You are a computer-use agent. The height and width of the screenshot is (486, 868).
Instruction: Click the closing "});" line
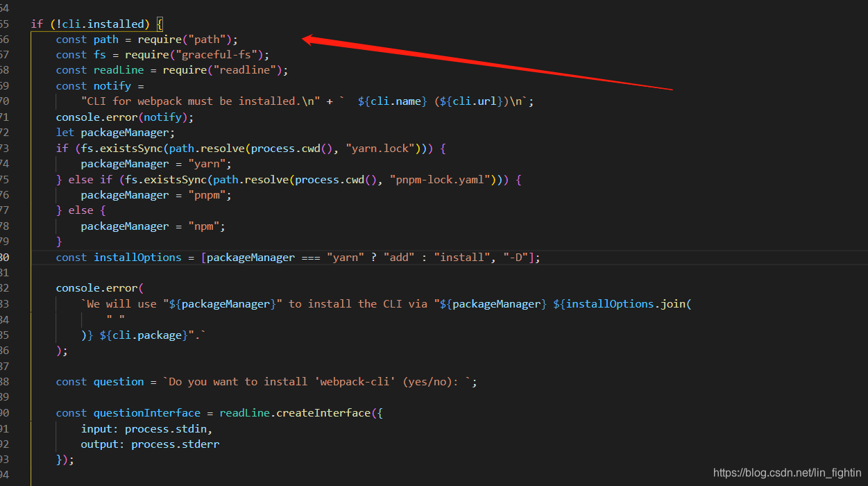(x=65, y=460)
